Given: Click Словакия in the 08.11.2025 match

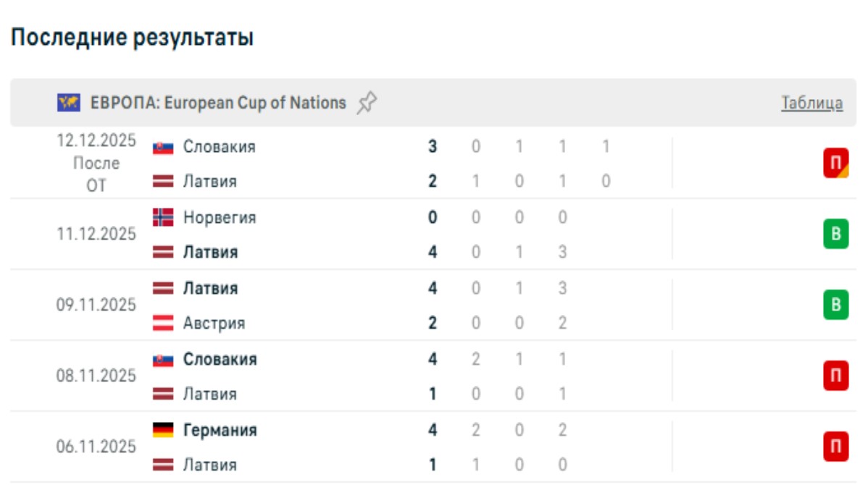Looking at the screenshot, I should click(x=220, y=359).
